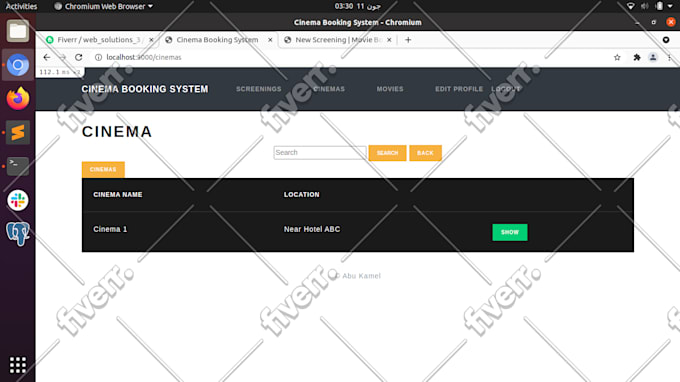This screenshot has height=382, width=680.
Task: Open the Movies nav link
Action: pos(390,89)
